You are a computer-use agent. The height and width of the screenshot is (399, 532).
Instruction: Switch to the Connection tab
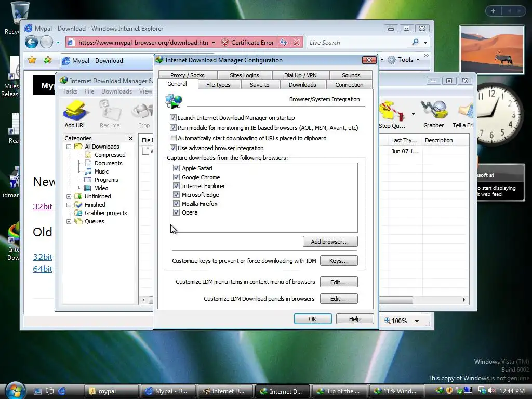349,85
